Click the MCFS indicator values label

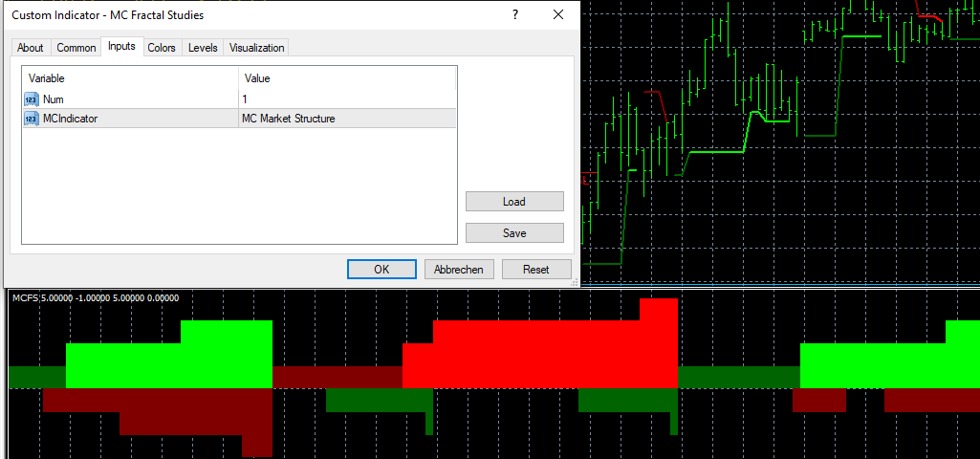click(x=96, y=298)
